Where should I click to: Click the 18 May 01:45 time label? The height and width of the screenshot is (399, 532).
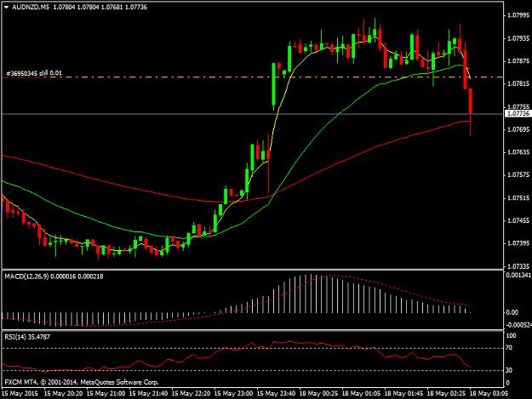pos(403,394)
